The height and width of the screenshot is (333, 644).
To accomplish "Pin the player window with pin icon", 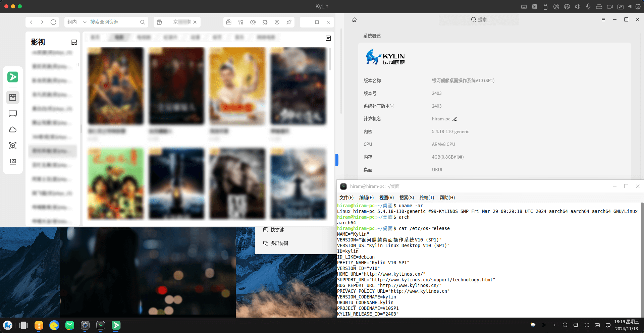I will 289,22.
